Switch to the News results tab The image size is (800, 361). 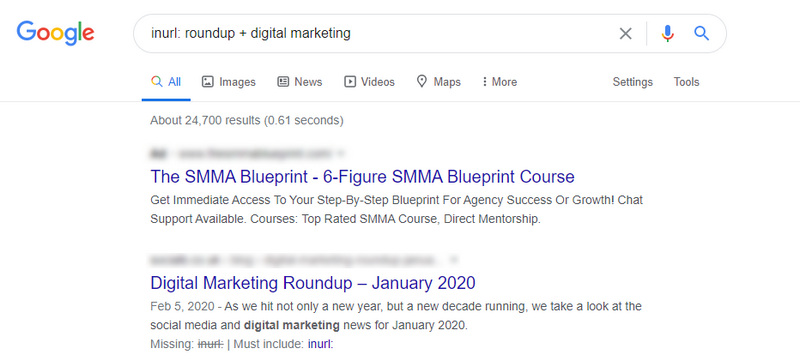pos(299,82)
